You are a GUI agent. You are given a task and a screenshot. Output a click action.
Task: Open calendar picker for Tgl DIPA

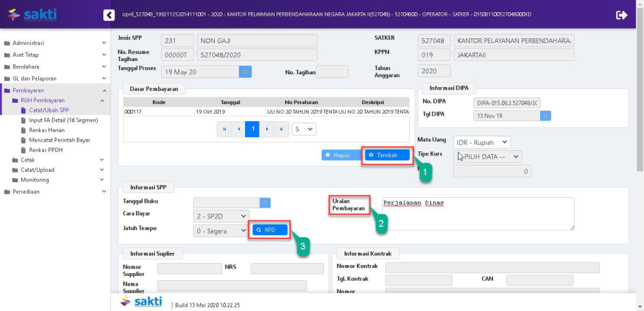545,116
